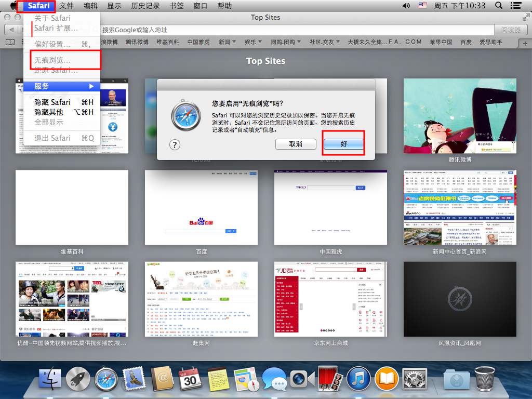Open Photo Booth icon in Dock
Viewport: 532px width, 399px height.
point(330,378)
